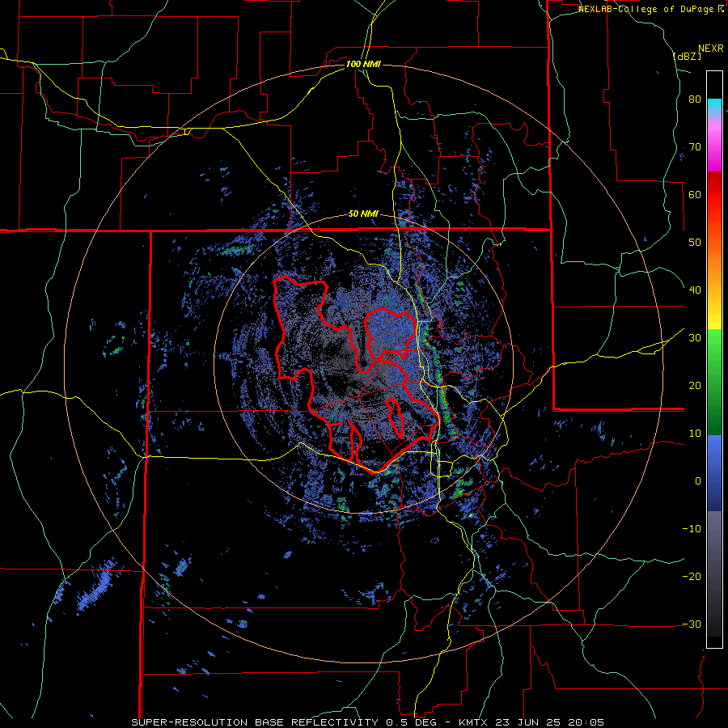Click the '70' value on the dBZ scale
The image size is (728, 728).
pos(695,147)
